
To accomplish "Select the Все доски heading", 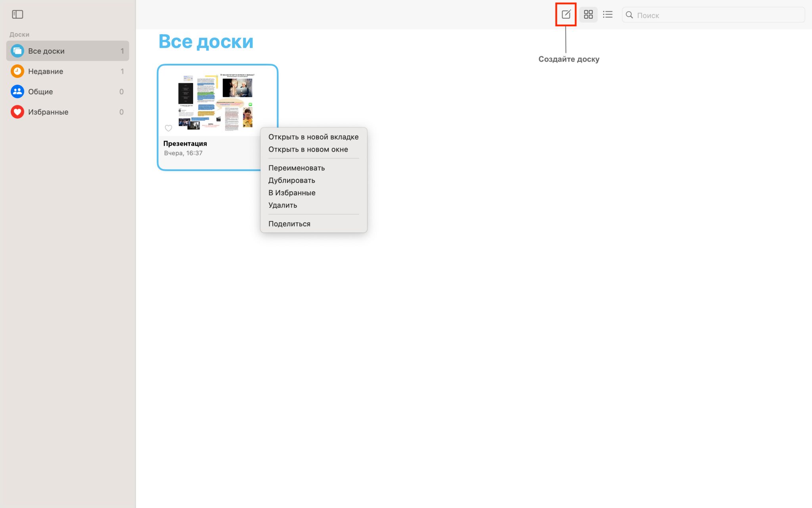I will (x=206, y=41).
